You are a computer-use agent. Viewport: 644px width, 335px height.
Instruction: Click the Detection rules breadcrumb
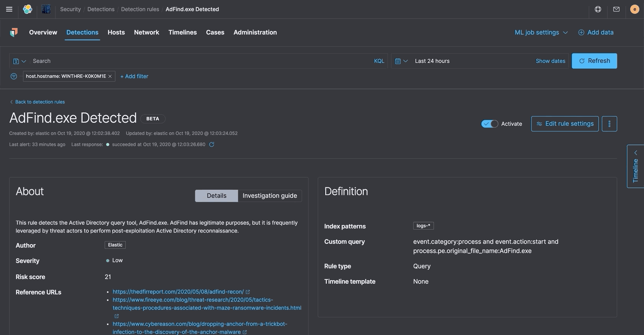coord(140,9)
